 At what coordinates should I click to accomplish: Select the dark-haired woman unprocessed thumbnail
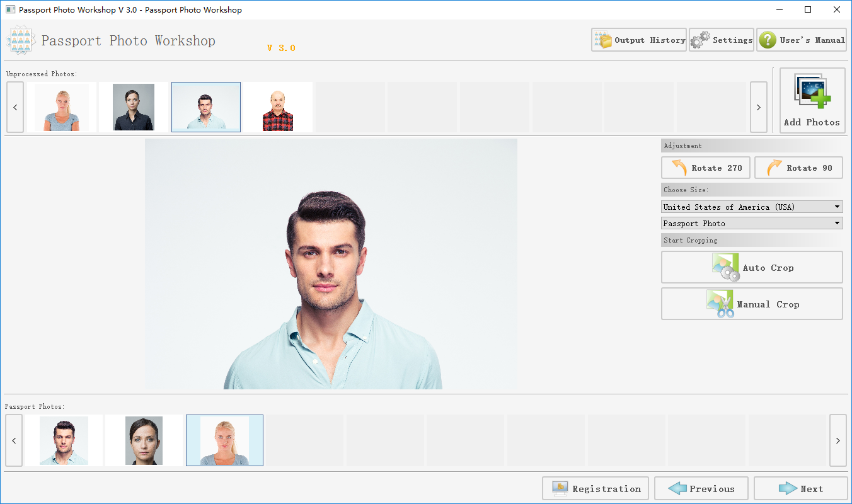134,107
